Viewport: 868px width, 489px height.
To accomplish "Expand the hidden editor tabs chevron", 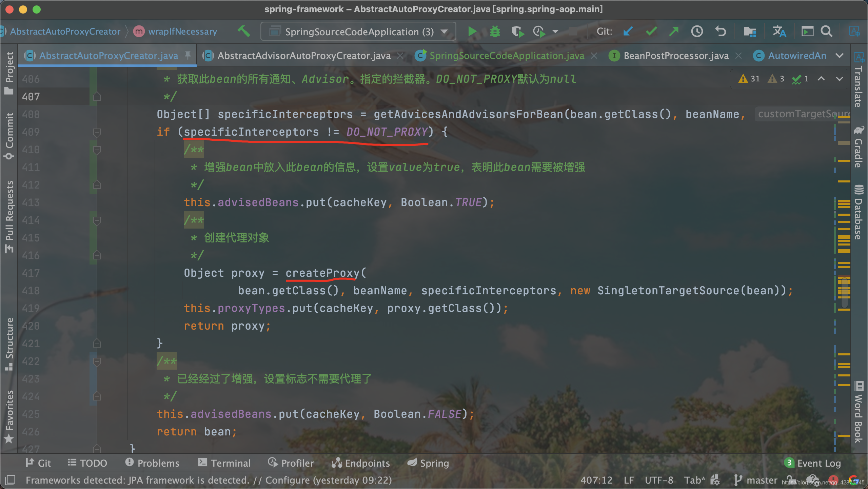I will point(840,55).
